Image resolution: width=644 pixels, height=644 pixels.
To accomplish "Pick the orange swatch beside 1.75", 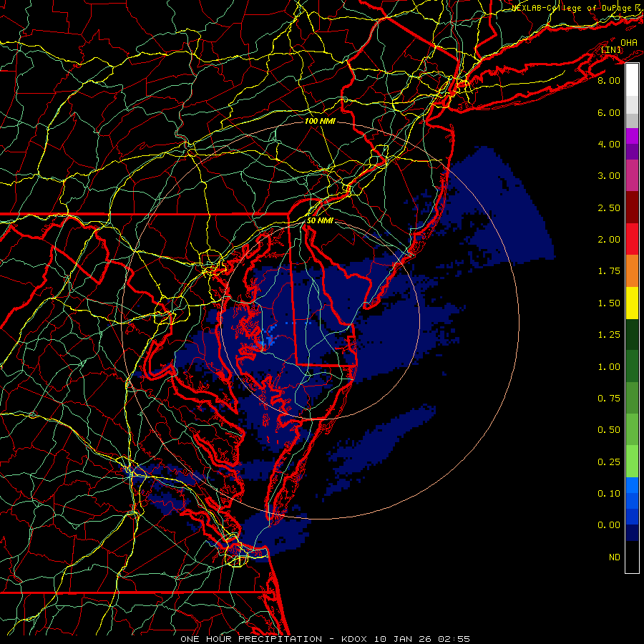I will point(632,271).
